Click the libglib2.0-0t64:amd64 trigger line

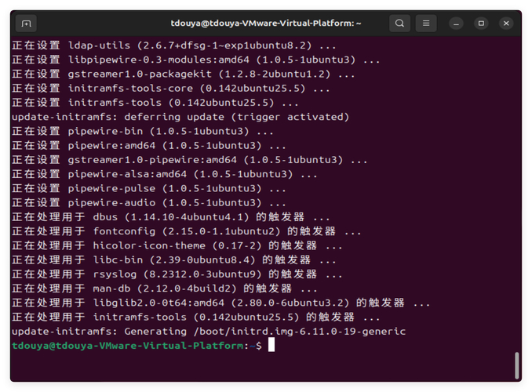tap(220, 303)
